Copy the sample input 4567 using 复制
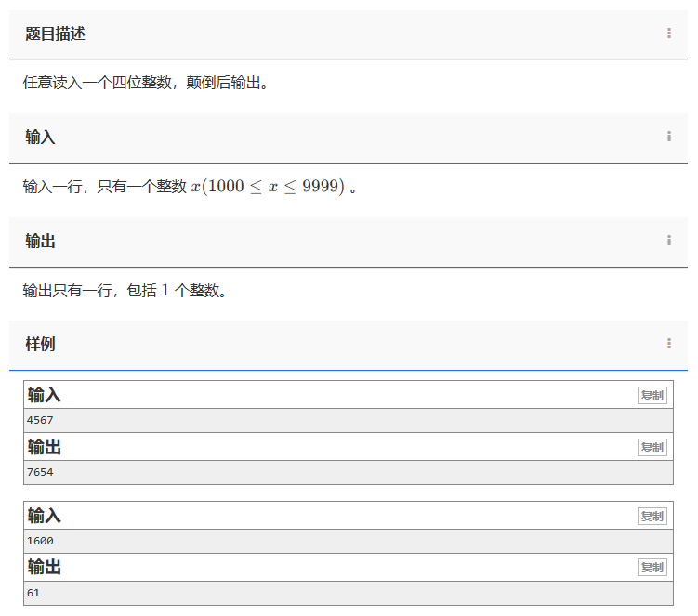This screenshot has height=616, width=698. point(652,395)
